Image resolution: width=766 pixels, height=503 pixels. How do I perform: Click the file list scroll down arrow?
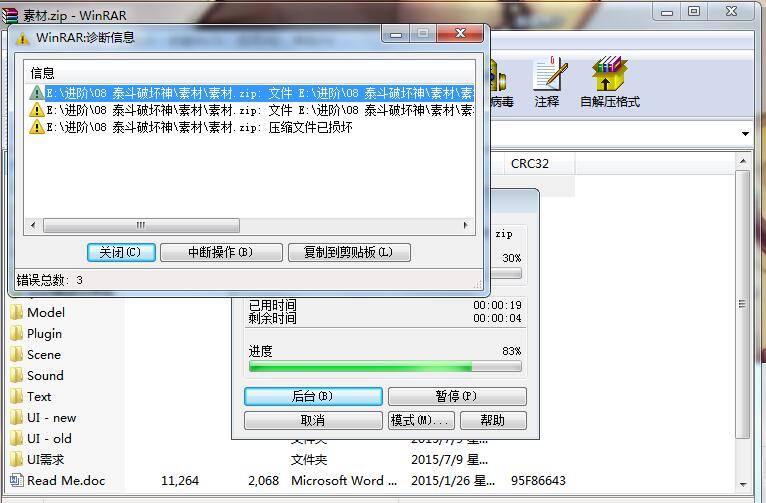tap(743, 484)
